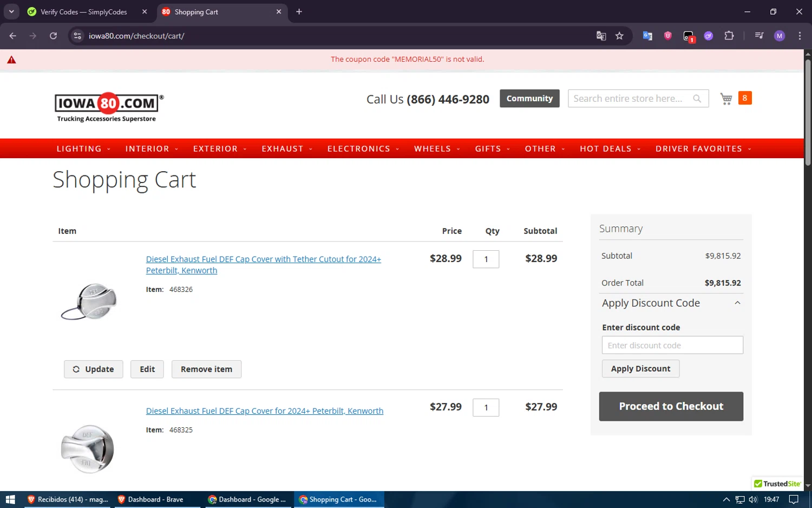Screen dimensions: 812x508
Task: Open the WHEELS menu
Action: [x=437, y=148]
